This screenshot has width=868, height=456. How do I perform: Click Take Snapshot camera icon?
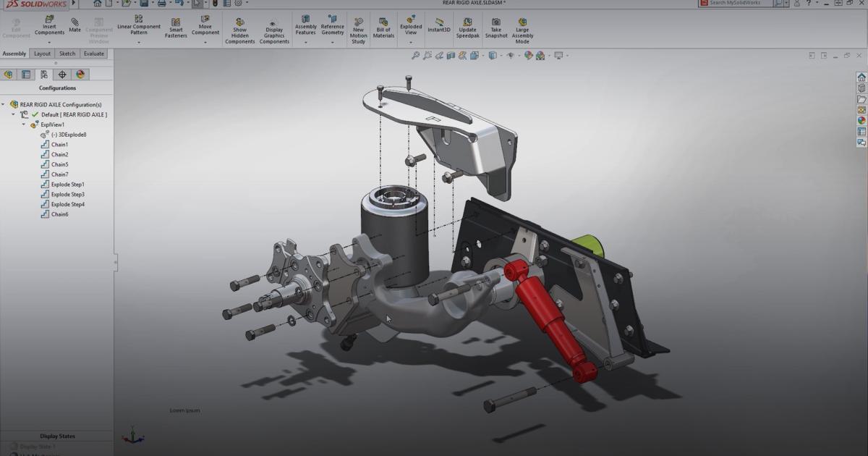click(x=496, y=27)
